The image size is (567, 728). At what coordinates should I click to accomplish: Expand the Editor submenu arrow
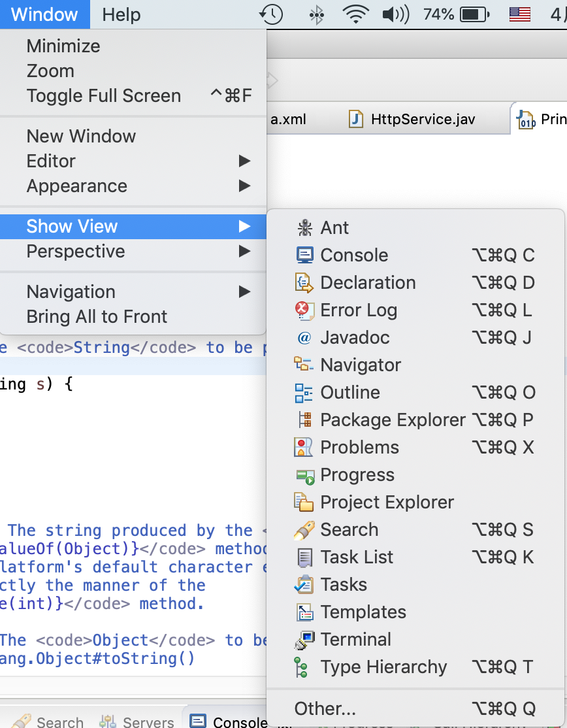244,161
